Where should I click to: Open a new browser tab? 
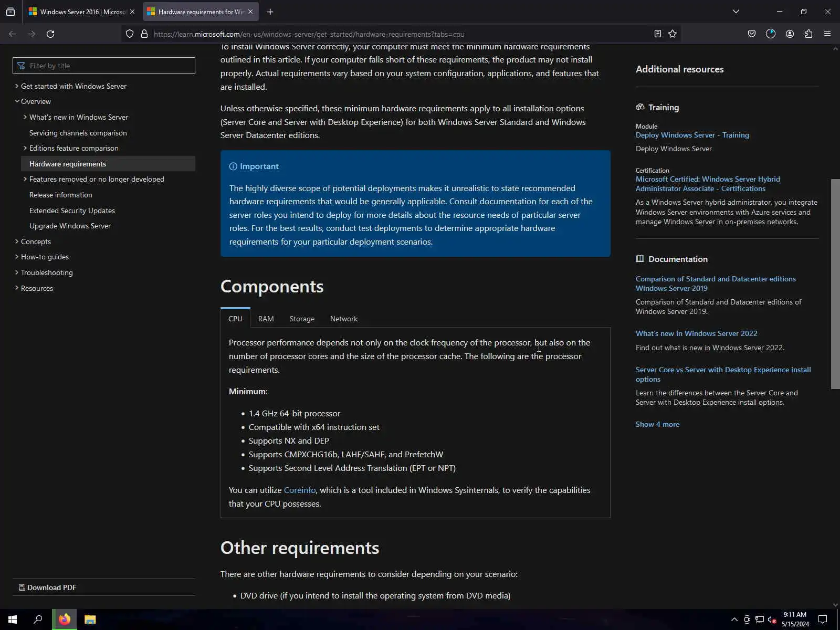270,12
